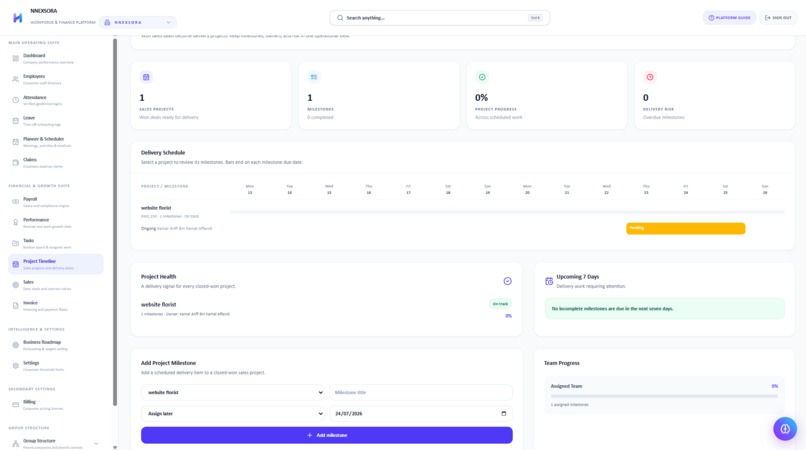The height and width of the screenshot is (450, 806).
Task: Open the Billing page
Action: [56, 405]
